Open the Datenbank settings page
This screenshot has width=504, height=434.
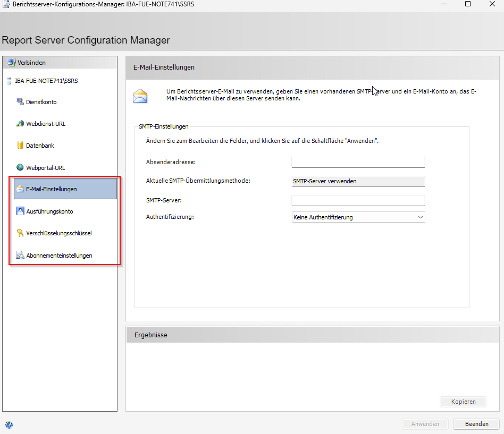(40, 146)
